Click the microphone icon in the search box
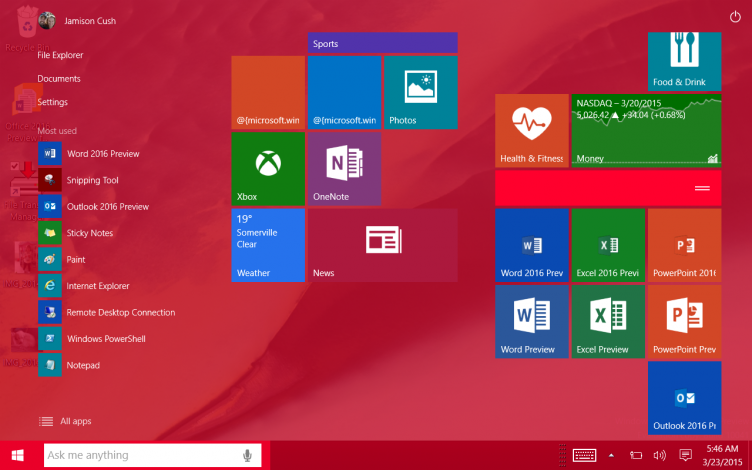The height and width of the screenshot is (470, 752). (x=247, y=455)
